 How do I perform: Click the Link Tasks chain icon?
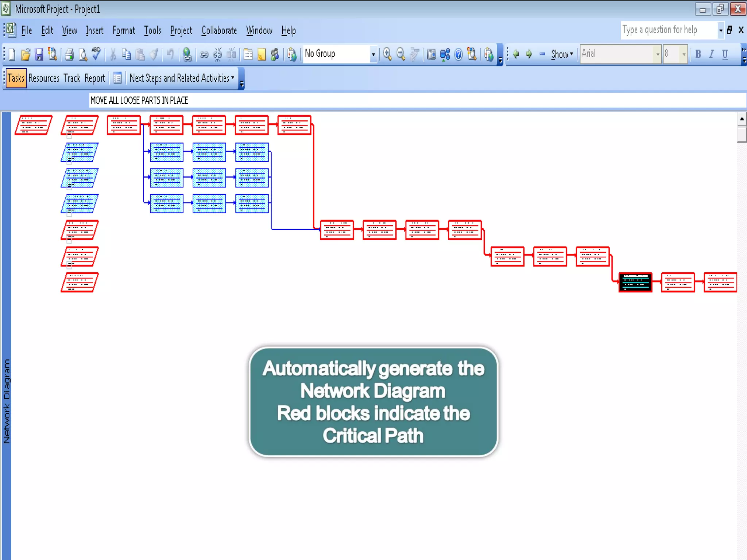[204, 55]
